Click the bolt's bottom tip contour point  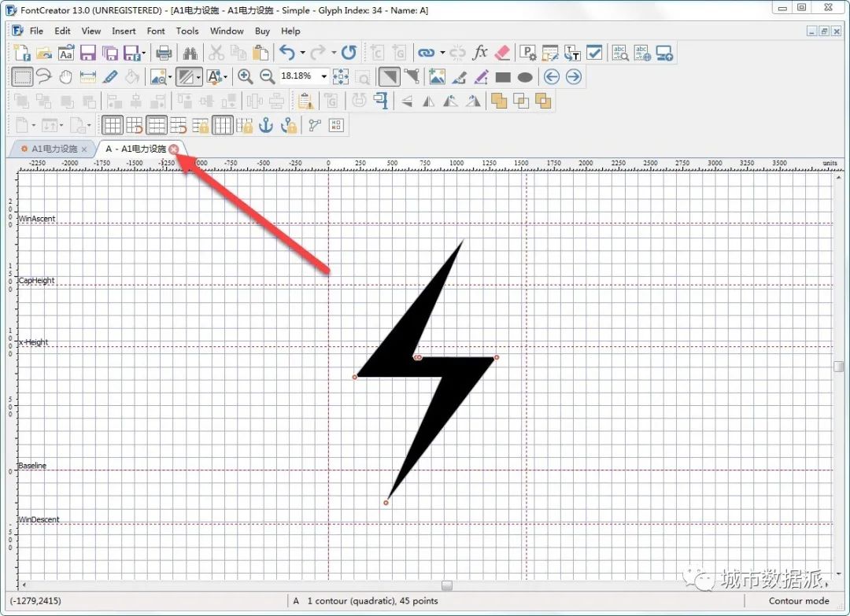386,503
